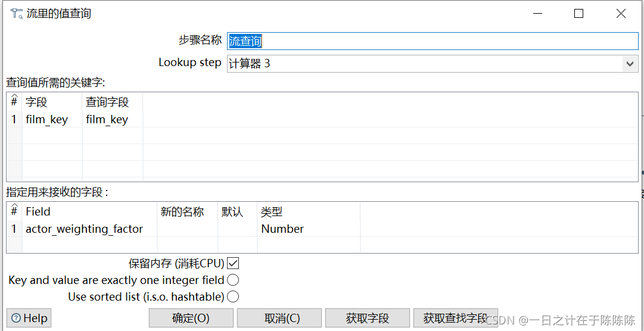Close the 流里的值查询 dialog

pyautogui.click(x=621, y=14)
